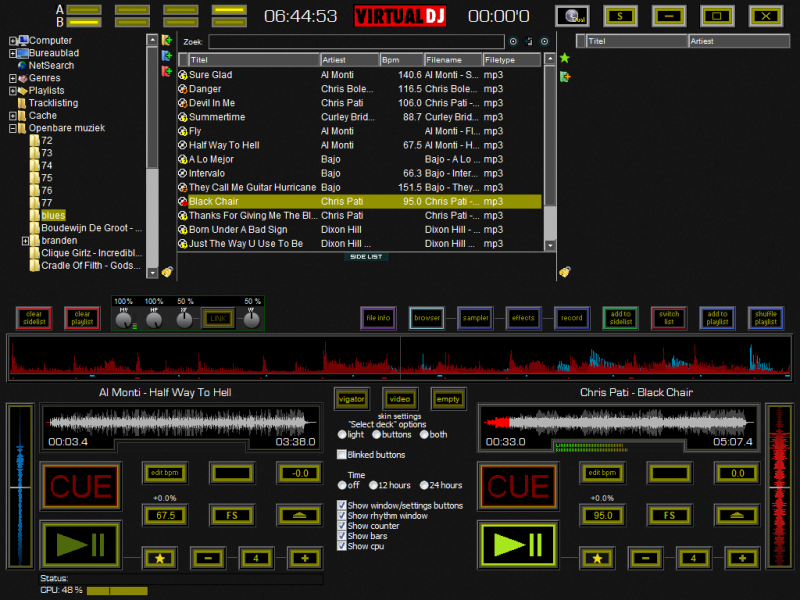This screenshot has width=800, height=600.
Task: Switch to the record tab
Action: pos(572,318)
